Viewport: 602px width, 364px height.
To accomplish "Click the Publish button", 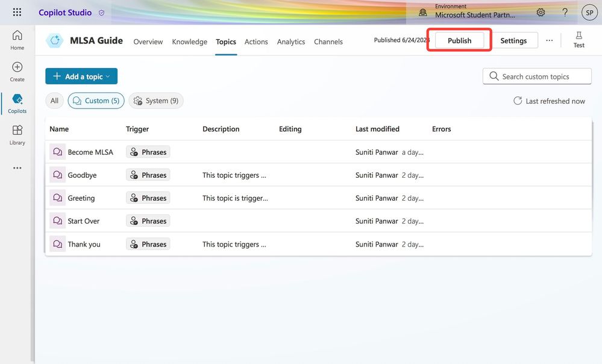I will tap(460, 40).
